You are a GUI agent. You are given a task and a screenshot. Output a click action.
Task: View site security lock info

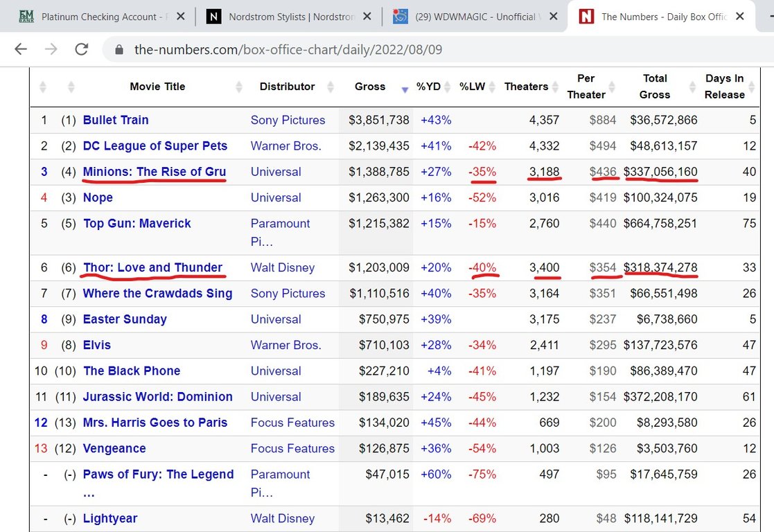click(x=119, y=50)
